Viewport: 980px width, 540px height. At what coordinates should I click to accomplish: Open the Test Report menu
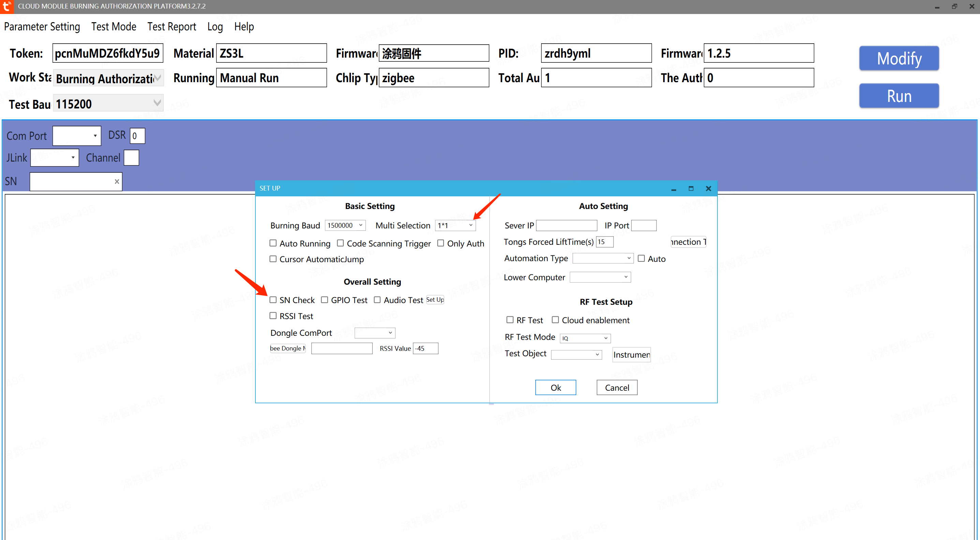(172, 27)
